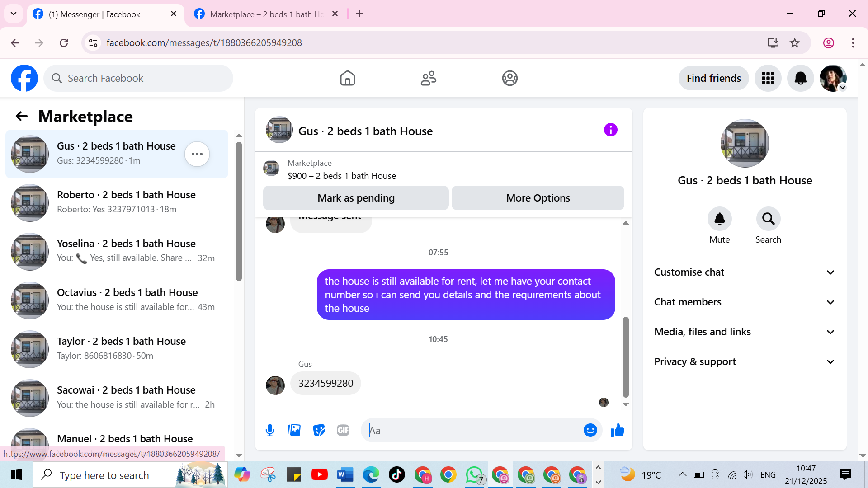Open the tab search dropdown arrow
The image size is (868, 488).
14,14
